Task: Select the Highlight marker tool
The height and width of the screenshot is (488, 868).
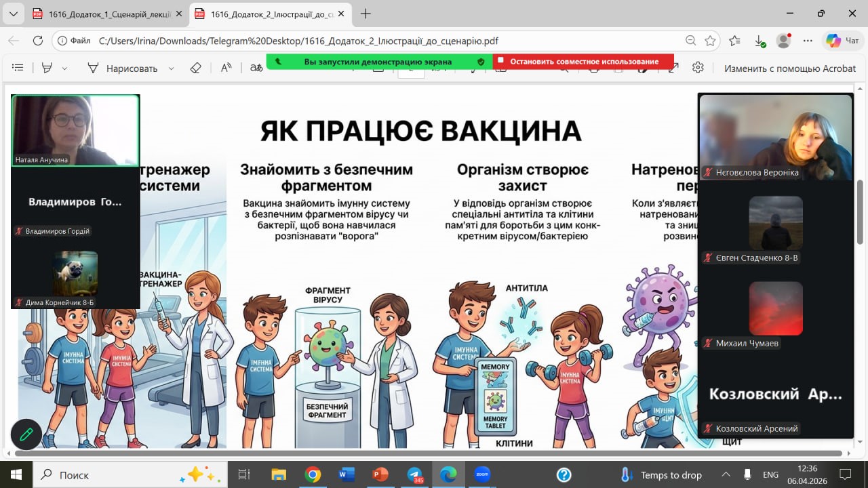Action: (x=47, y=68)
